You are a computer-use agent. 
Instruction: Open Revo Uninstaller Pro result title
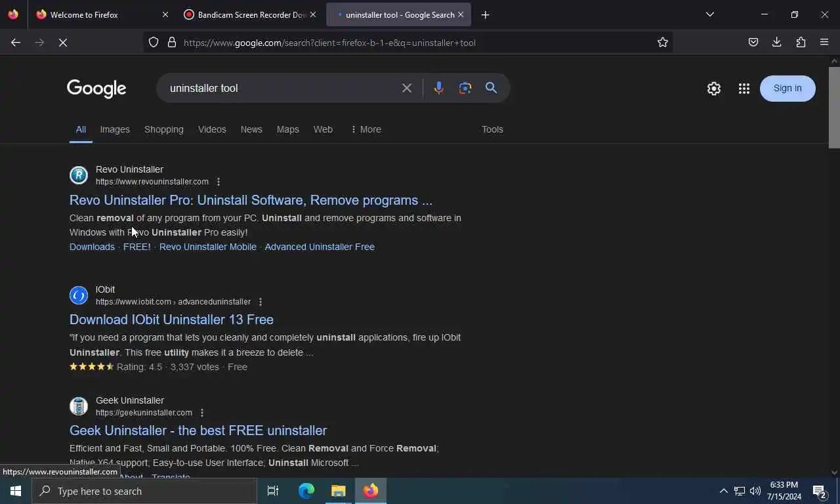coord(251,200)
